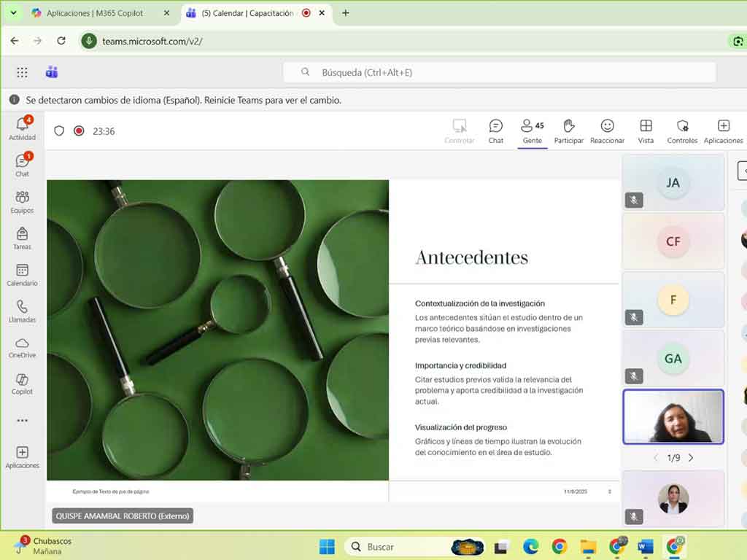Image resolution: width=747 pixels, height=560 pixels.
Task: Open Aplicaciones in the meeting toolbar
Action: click(x=723, y=131)
